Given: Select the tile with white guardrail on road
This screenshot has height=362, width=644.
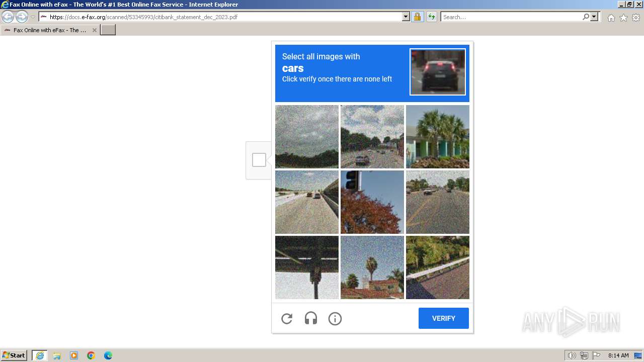Looking at the screenshot, I should 438,267.
